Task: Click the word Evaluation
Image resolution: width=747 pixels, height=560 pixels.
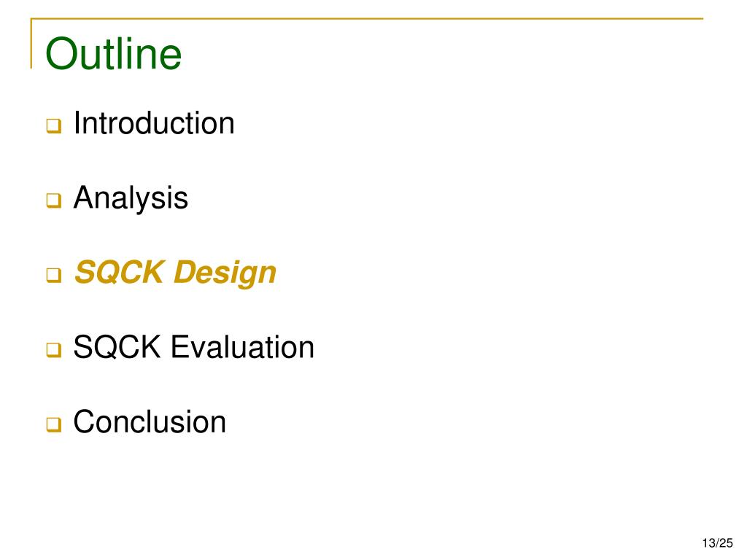Action: (242, 346)
